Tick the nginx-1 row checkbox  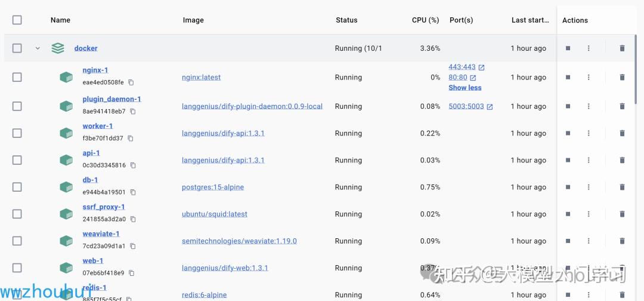point(17,77)
